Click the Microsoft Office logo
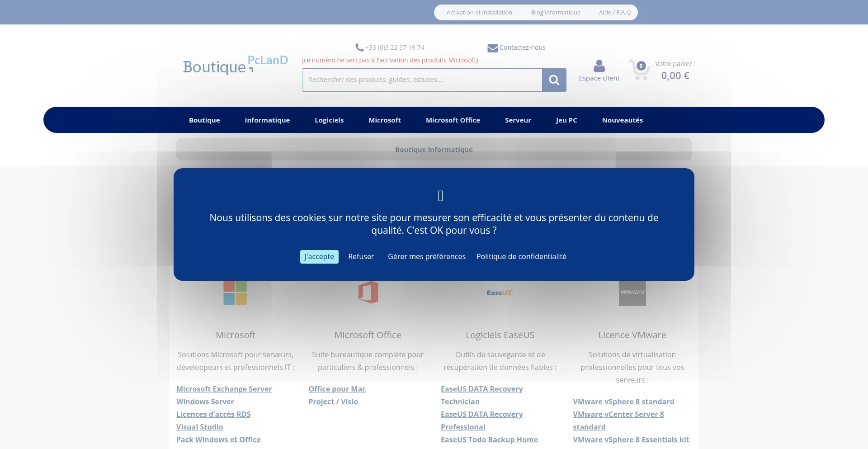The height and width of the screenshot is (449, 868). 368,292
